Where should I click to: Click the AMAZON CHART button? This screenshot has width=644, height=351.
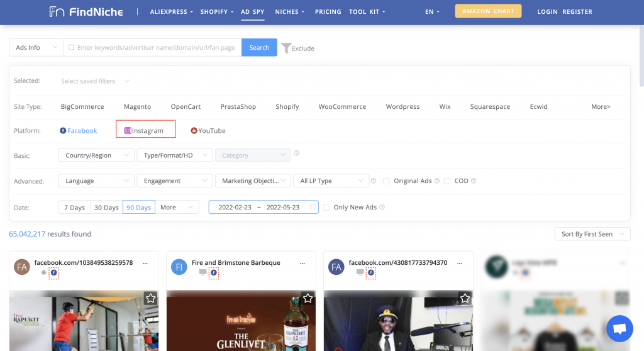pos(488,11)
